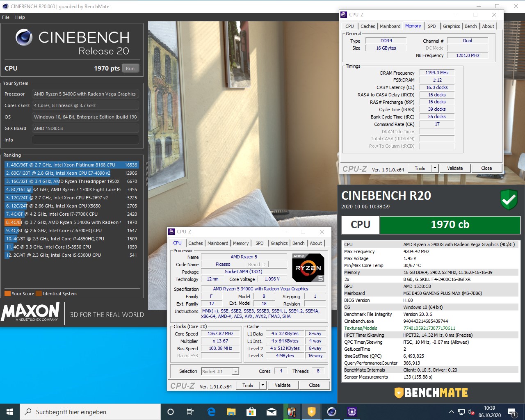Open Microsoft Store from the taskbar
525x420 pixels.
point(251,412)
